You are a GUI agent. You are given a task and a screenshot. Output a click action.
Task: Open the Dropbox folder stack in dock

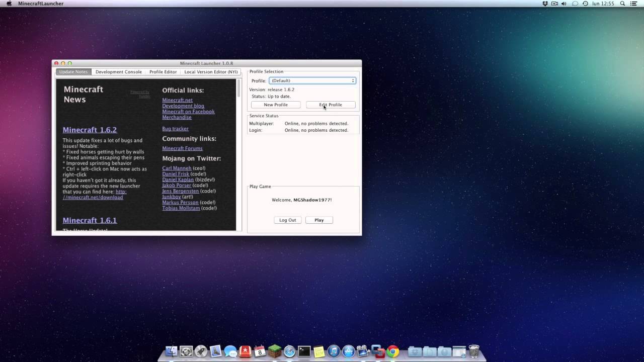coord(415,351)
